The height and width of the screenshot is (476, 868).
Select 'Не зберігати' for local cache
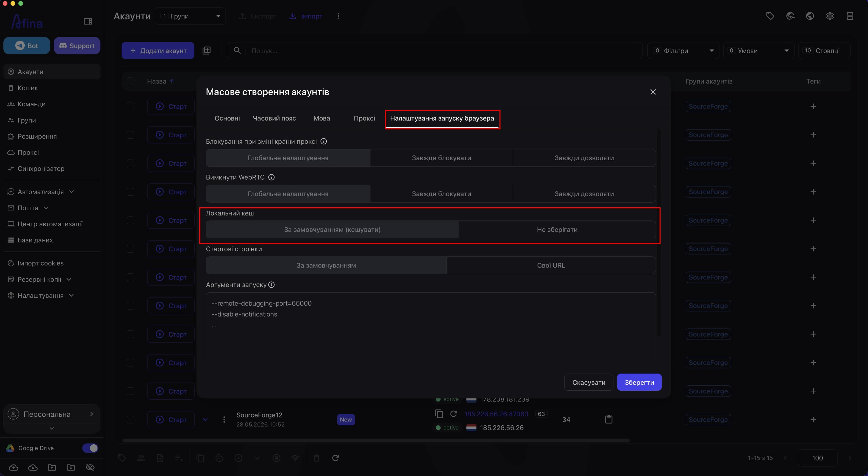(557, 229)
